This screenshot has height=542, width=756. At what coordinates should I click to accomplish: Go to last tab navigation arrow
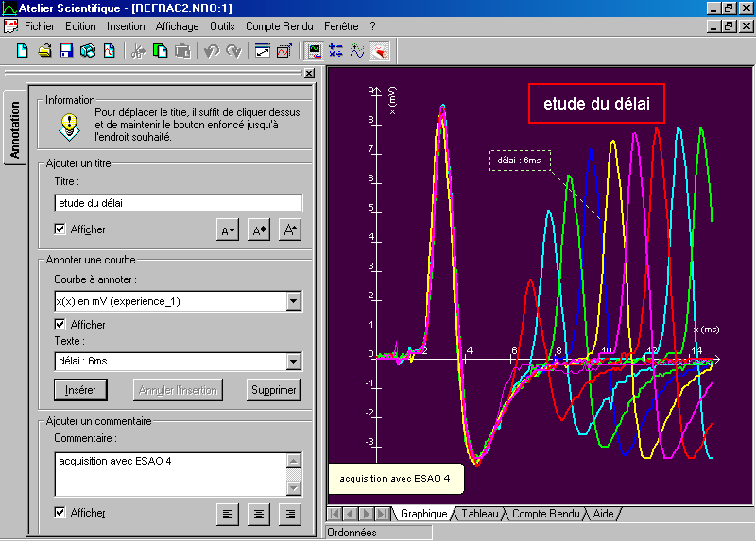[382, 514]
